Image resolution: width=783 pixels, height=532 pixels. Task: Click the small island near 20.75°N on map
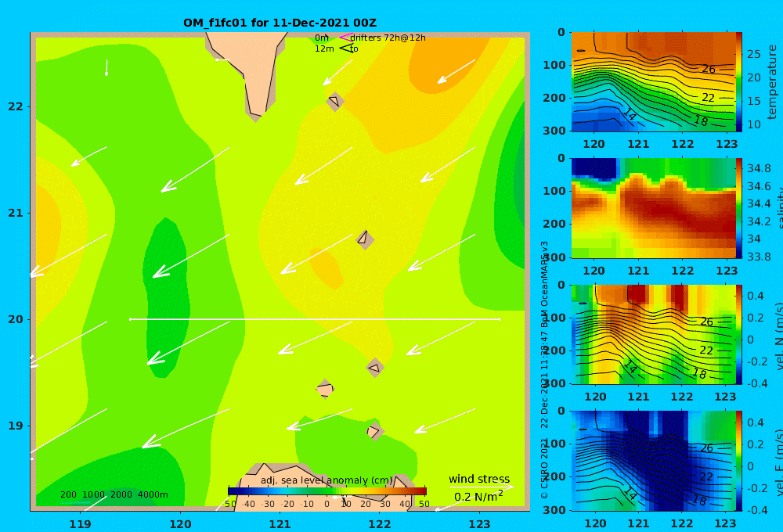tap(365, 239)
